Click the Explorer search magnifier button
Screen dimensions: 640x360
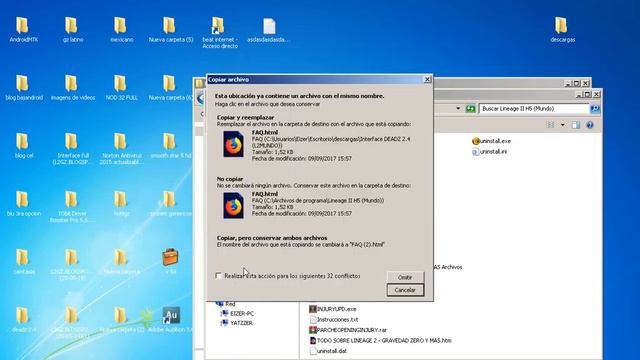pyautogui.click(x=595, y=109)
